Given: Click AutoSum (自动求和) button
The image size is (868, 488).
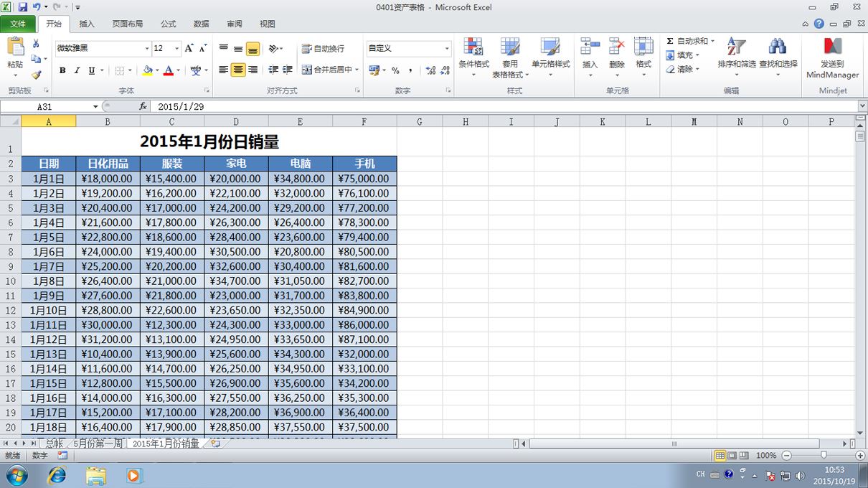Looking at the screenshot, I should pos(687,41).
